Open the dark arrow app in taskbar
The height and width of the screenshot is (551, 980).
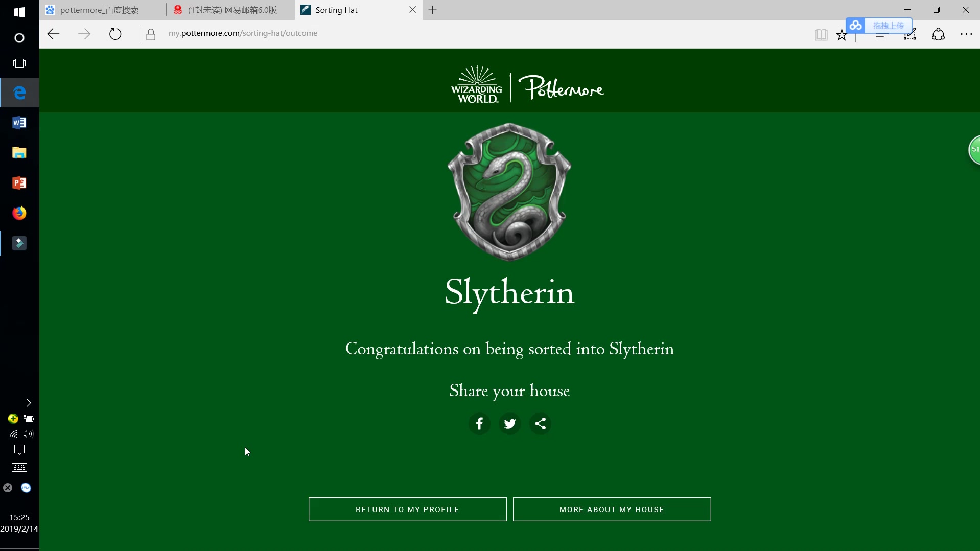tap(19, 243)
